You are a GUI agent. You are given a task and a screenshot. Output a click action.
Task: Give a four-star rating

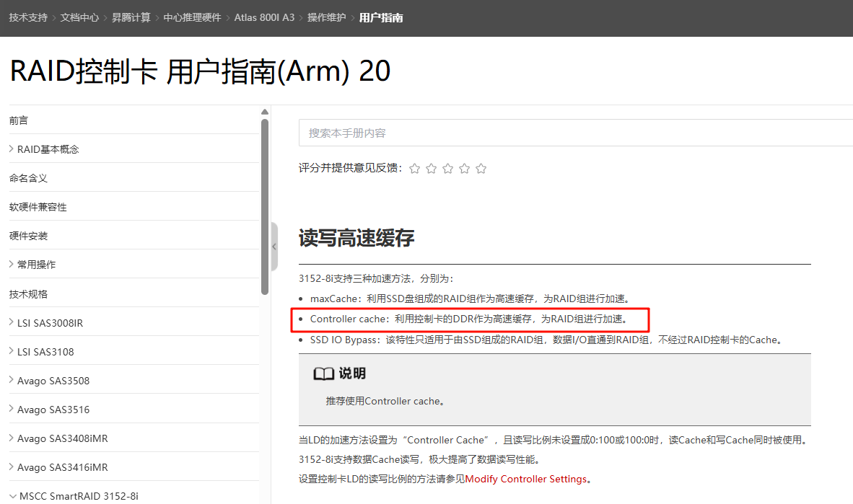coord(465,169)
